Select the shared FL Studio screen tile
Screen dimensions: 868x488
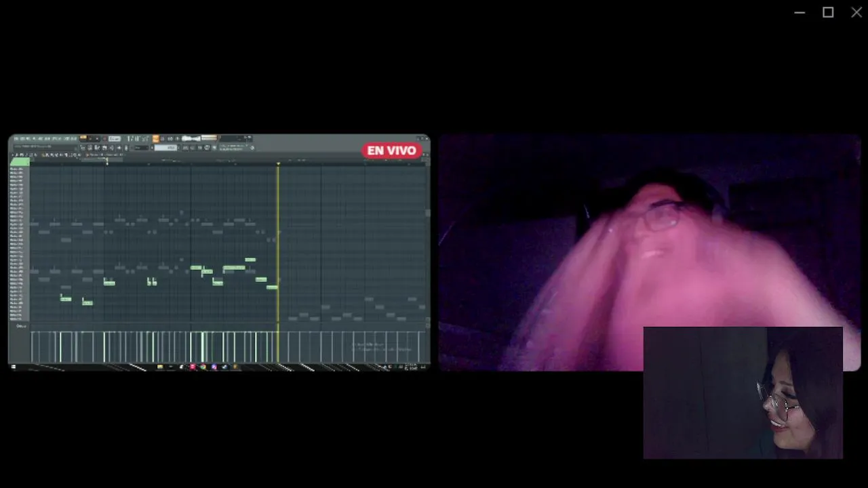219,252
